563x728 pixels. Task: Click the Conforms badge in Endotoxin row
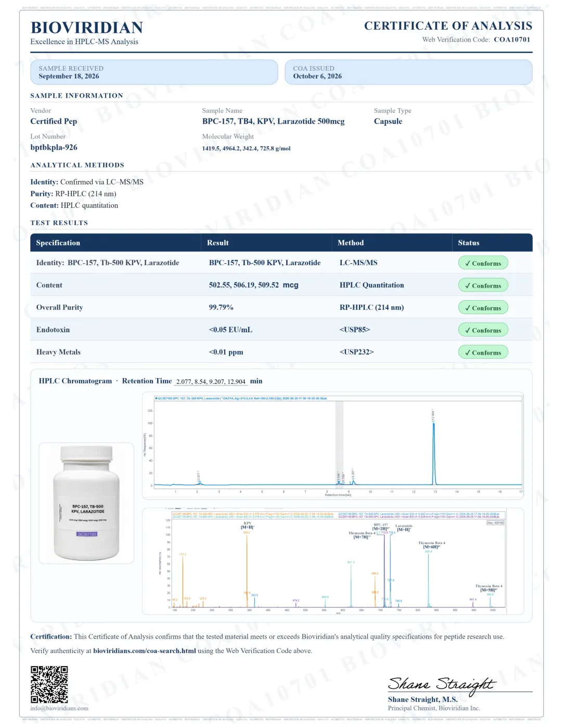point(483,330)
